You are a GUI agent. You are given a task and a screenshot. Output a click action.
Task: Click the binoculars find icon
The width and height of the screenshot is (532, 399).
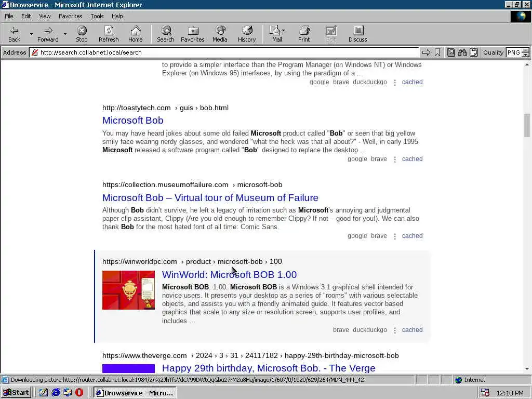[x=462, y=52]
